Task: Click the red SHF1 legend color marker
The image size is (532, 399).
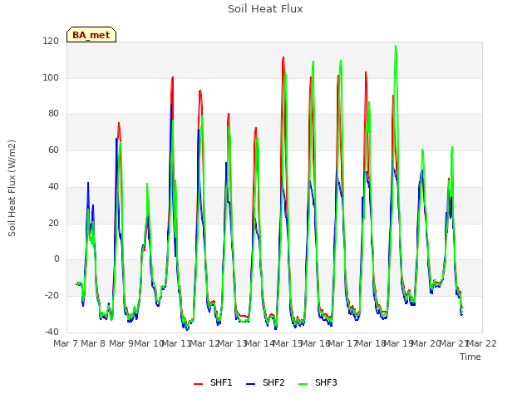Action: point(198,384)
